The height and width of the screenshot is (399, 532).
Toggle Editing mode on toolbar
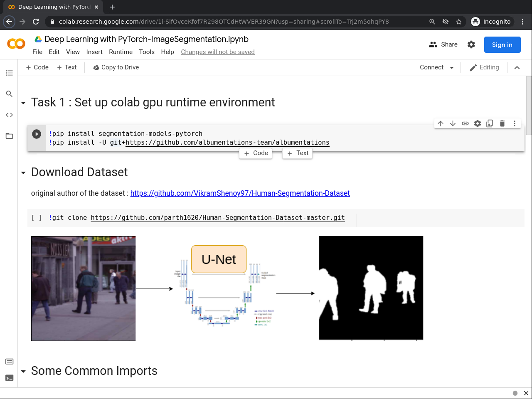point(485,67)
